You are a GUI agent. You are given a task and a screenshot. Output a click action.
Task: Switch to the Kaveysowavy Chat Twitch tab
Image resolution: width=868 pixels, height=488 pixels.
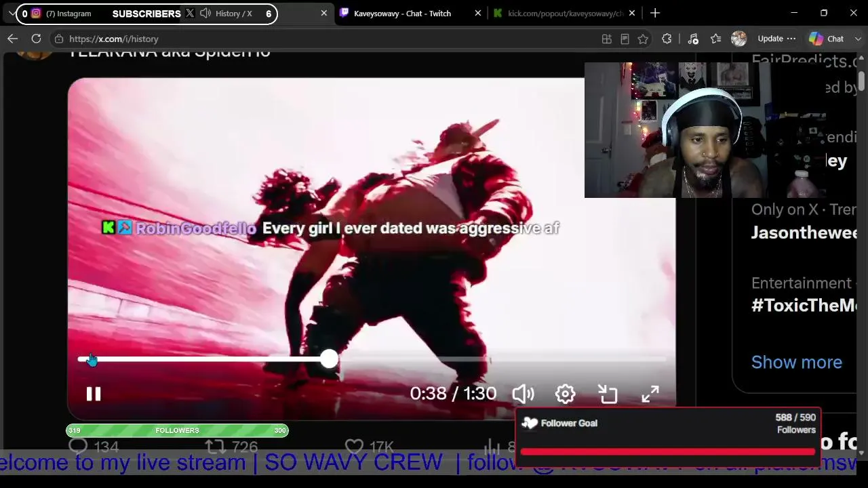click(402, 13)
